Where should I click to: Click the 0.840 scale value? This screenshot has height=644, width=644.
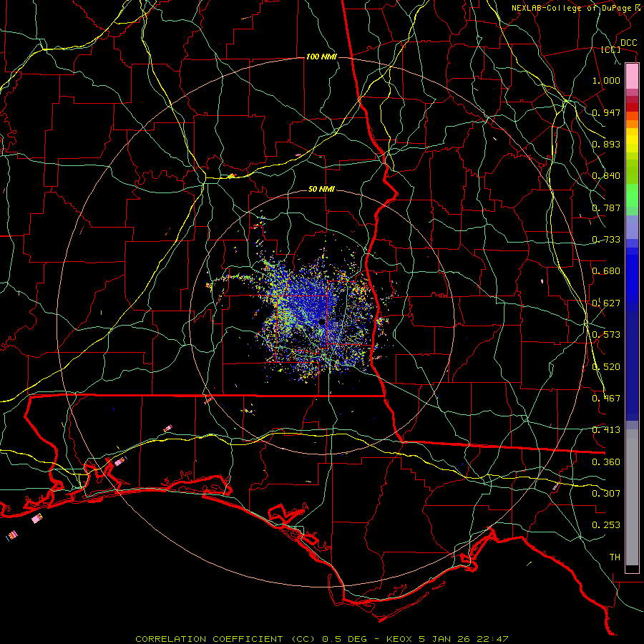coord(606,176)
